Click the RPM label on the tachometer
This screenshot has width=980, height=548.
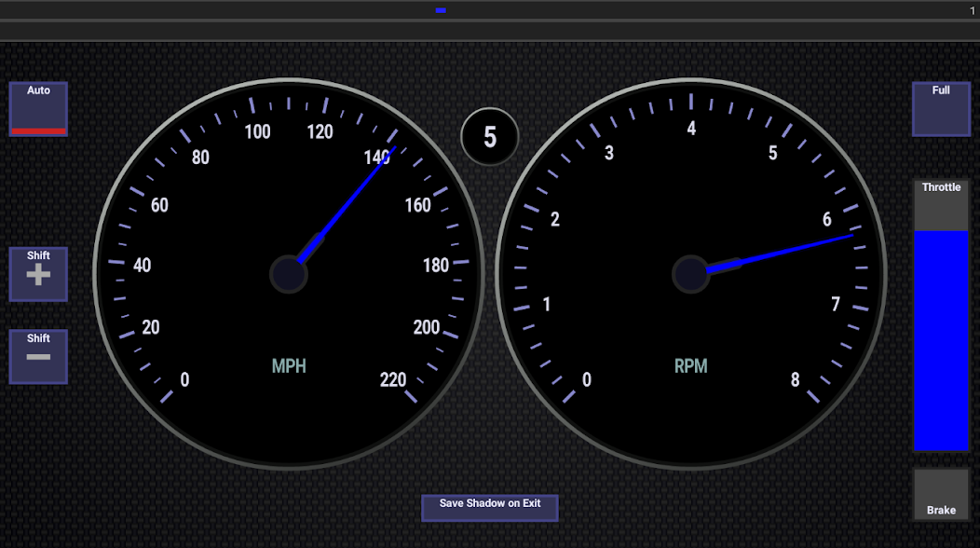click(691, 367)
